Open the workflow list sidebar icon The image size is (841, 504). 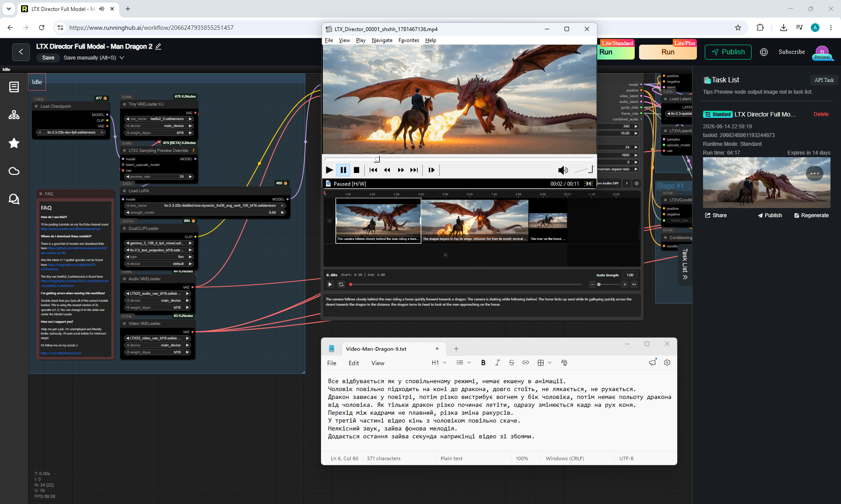click(14, 87)
